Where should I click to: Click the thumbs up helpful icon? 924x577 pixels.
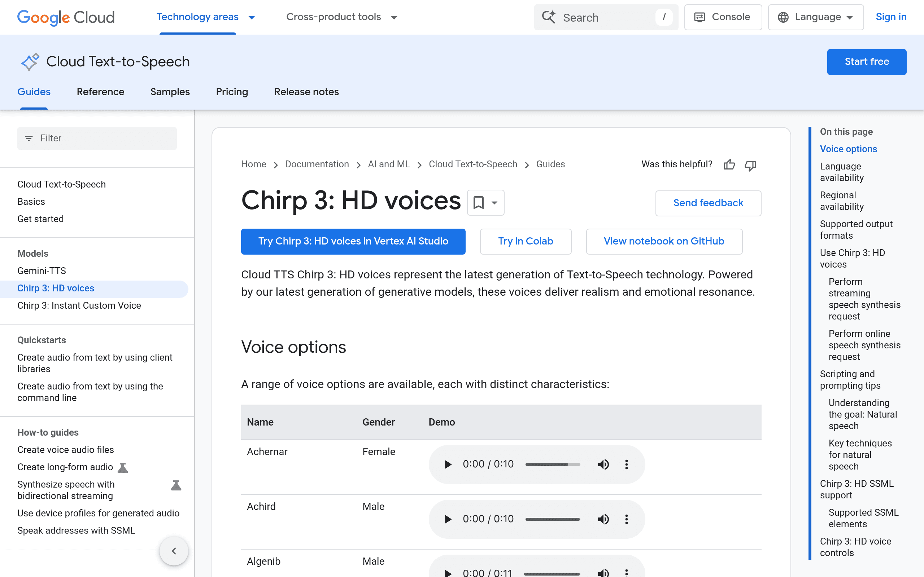tap(729, 164)
